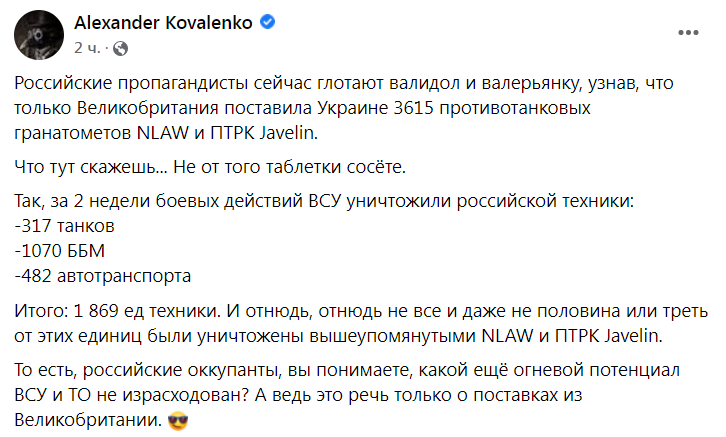Open the three-dot post options menu

[688, 32]
